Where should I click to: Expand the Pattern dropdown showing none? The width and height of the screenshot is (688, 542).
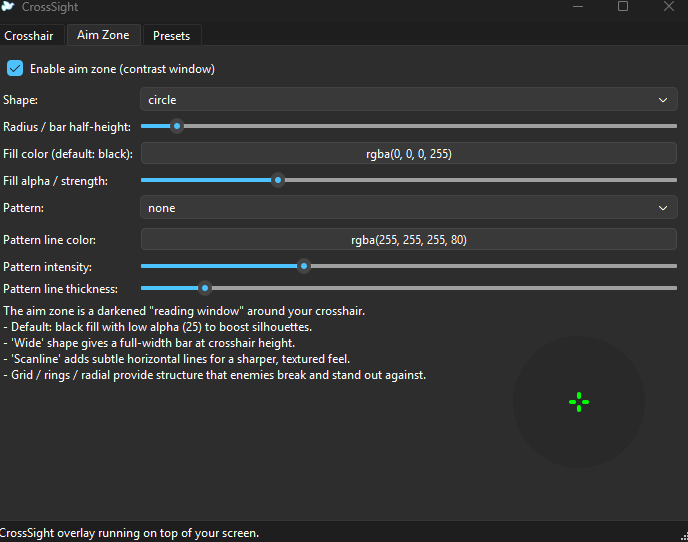pyautogui.click(x=408, y=208)
